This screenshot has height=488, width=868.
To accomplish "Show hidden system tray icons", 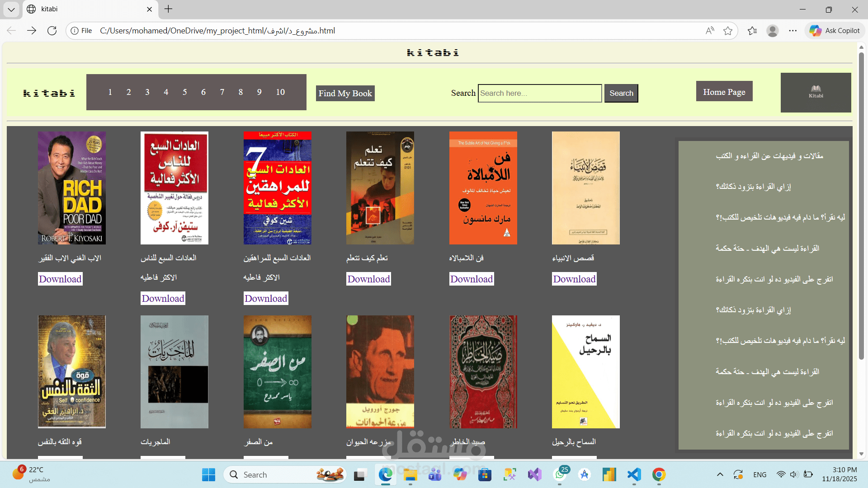I will coord(720,474).
